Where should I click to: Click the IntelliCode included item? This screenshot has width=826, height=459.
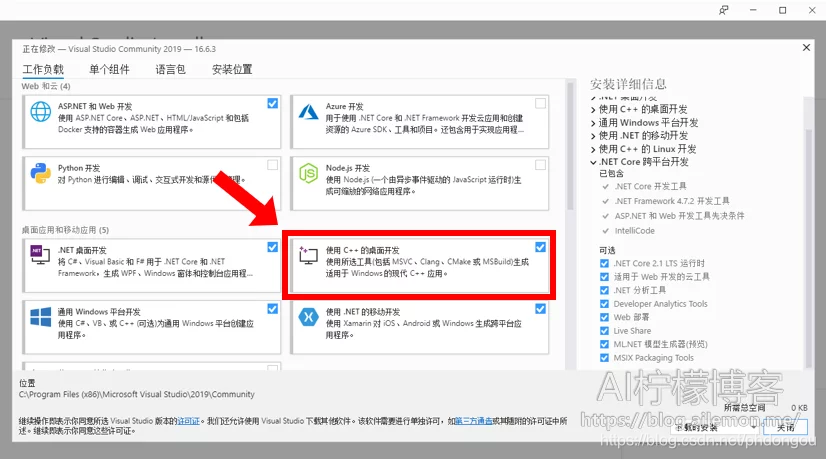click(634, 230)
